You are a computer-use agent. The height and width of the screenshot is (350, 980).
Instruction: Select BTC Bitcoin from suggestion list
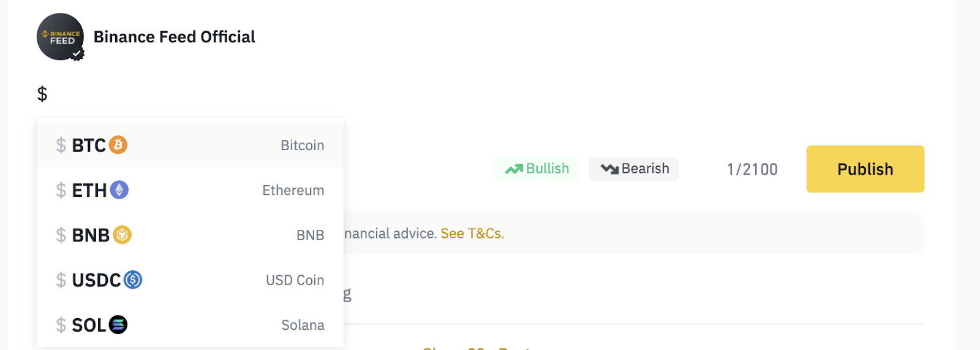tap(190, 145)
